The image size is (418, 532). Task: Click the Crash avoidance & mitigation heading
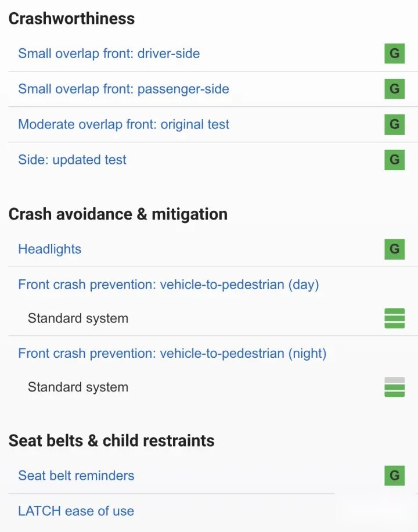coord(118,214)
